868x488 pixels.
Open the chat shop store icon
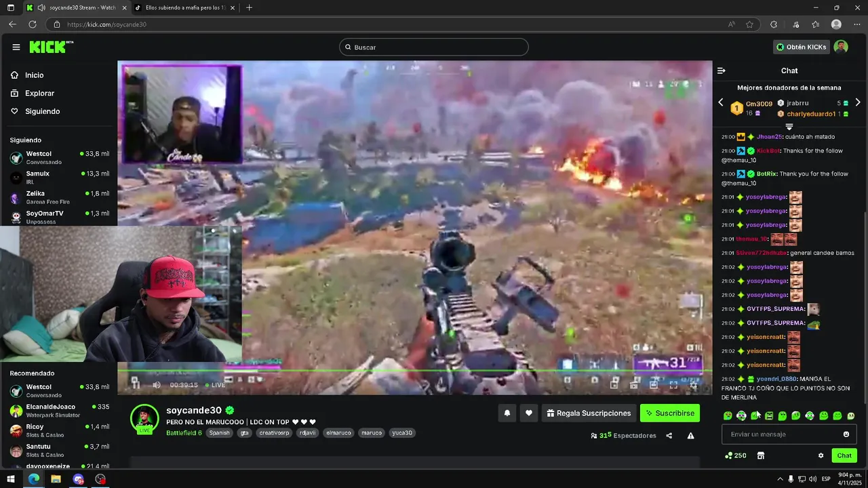tap(761, 455)
